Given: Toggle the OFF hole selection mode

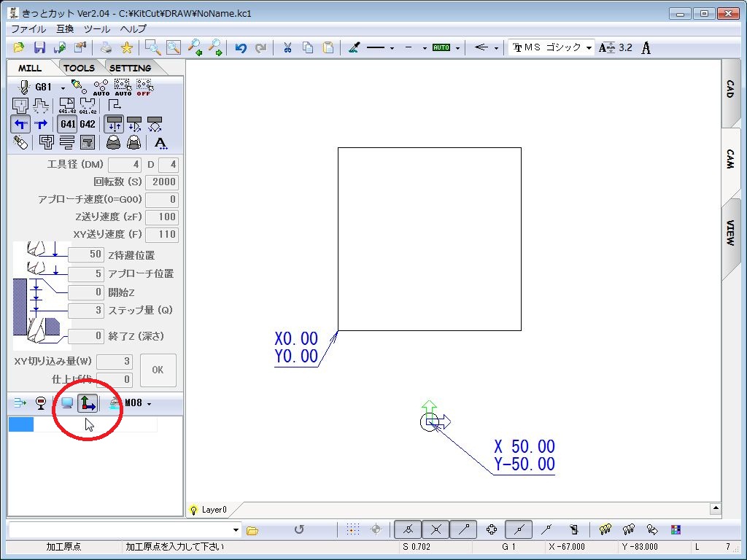Looking at the screenshot, I should pos(144,87).
